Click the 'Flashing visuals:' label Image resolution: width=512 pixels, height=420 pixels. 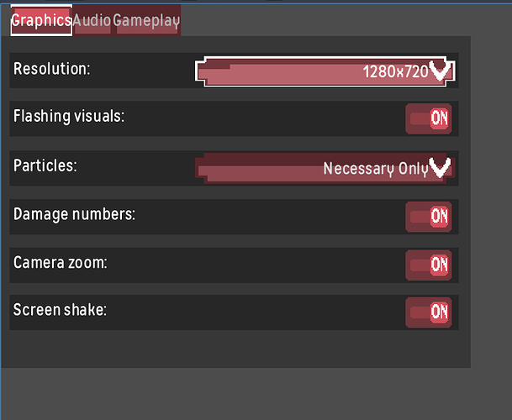point(69,116)
